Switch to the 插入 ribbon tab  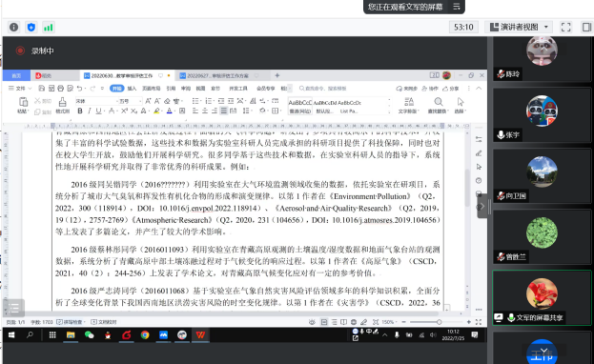pyautogui.click(x=132, y=89)
